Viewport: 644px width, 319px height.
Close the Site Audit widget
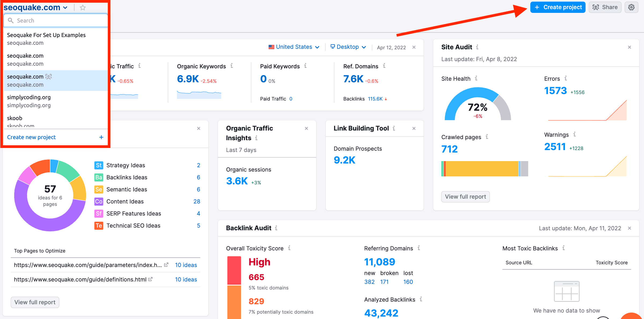(x=630, y=47)
